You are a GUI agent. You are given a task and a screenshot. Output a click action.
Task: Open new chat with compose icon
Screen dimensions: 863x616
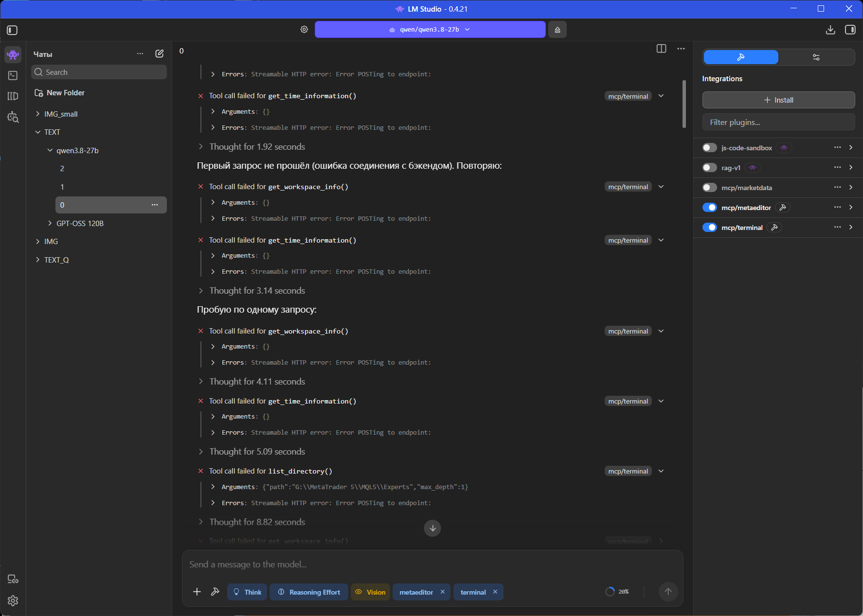(x=159, y=53)
